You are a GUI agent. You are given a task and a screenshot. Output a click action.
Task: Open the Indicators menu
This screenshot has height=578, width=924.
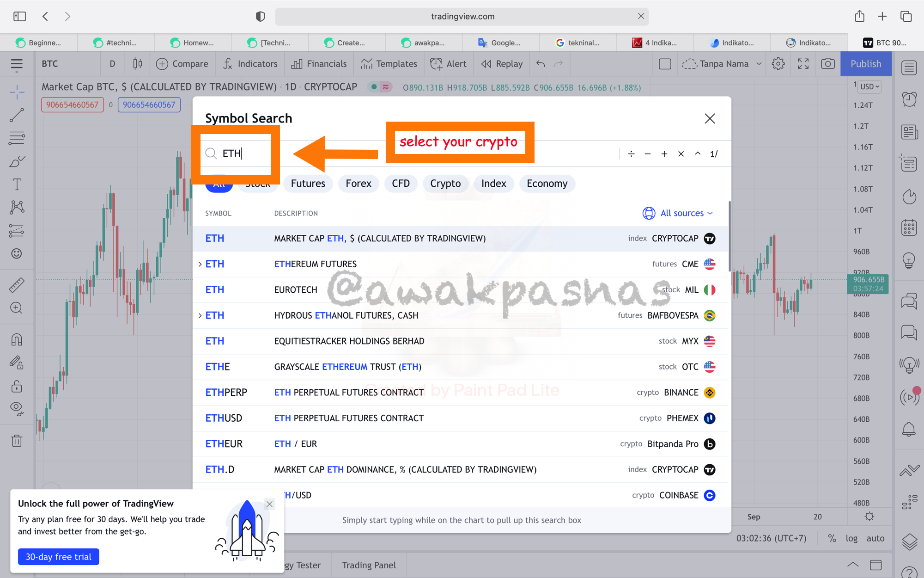tap(250, 64)
